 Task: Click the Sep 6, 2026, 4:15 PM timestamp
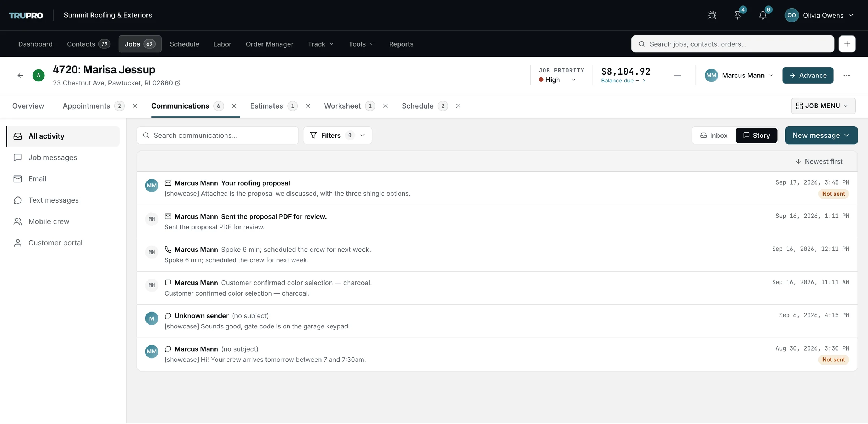point(814,315)
